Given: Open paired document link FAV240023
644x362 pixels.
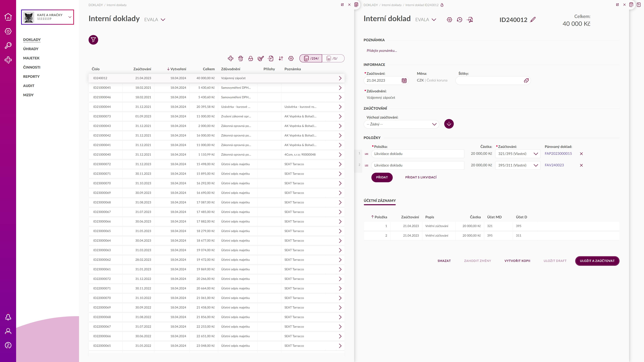Looking at the screenshot, I should click(x=554, y=165).
